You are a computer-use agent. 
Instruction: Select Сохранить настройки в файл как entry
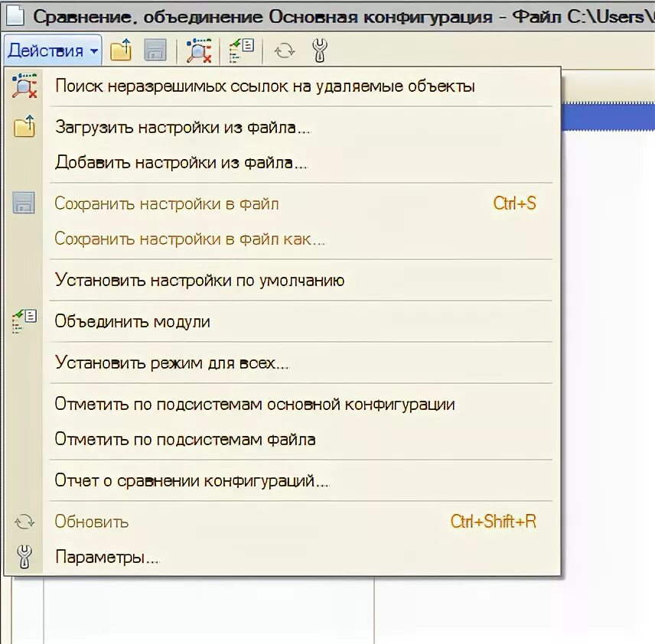(282, 239)
